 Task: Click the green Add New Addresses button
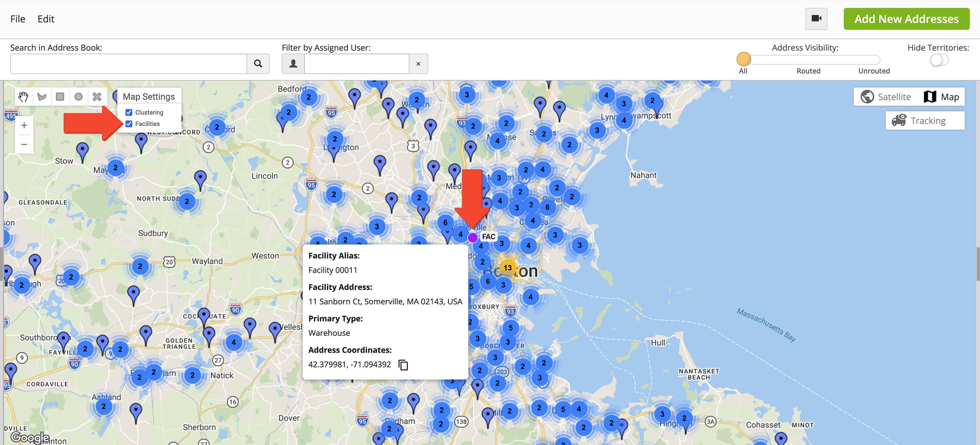point(906,19)
